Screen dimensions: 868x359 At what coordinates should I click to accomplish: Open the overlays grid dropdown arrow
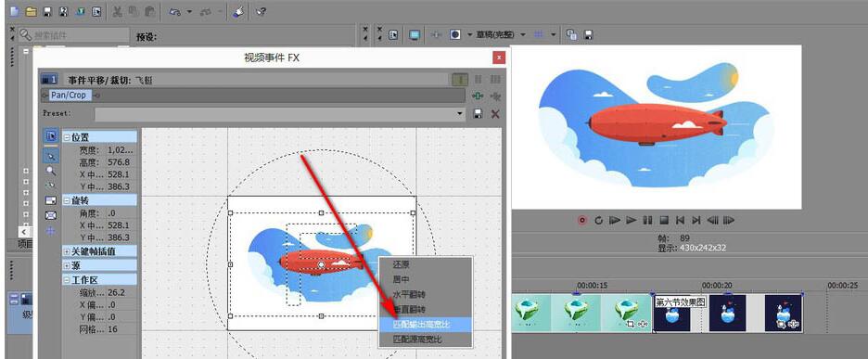[x=553, y=34]
